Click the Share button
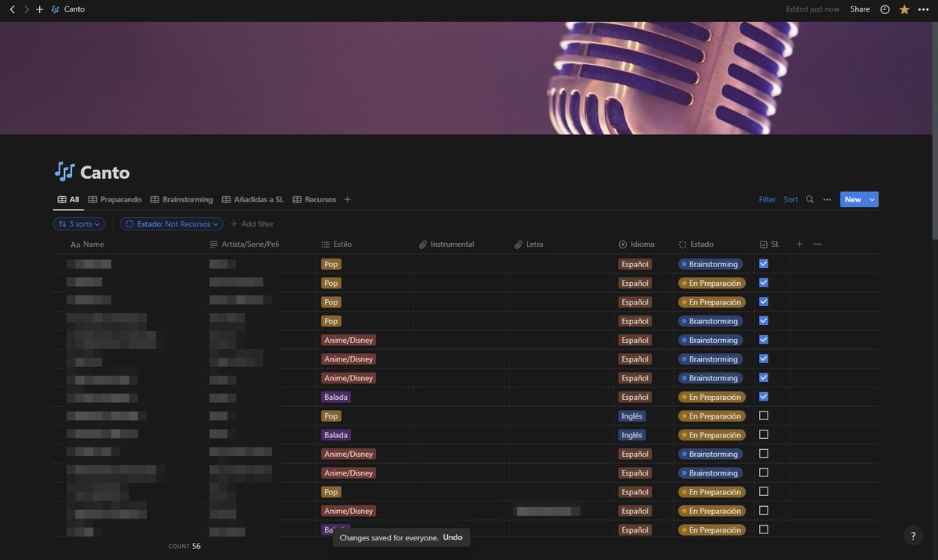The image size is (938, 560). (x=860, y=9)
